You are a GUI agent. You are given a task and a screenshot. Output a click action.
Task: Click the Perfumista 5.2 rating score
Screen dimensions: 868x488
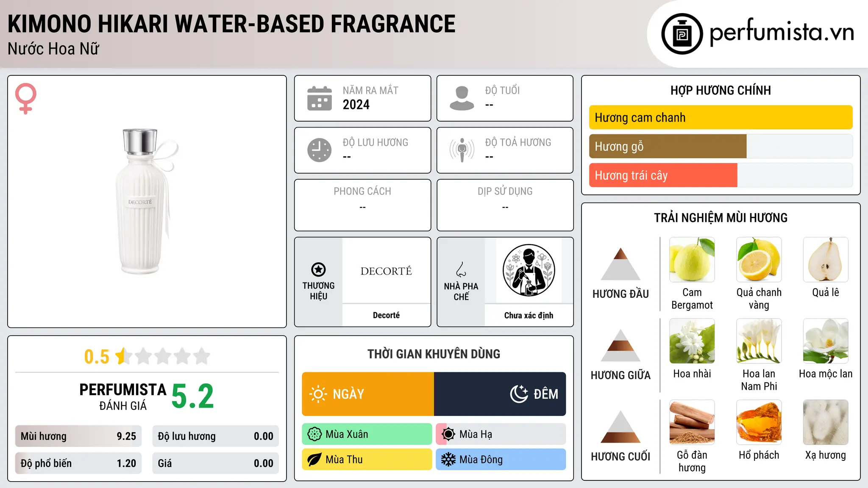(x=193, y=396)
